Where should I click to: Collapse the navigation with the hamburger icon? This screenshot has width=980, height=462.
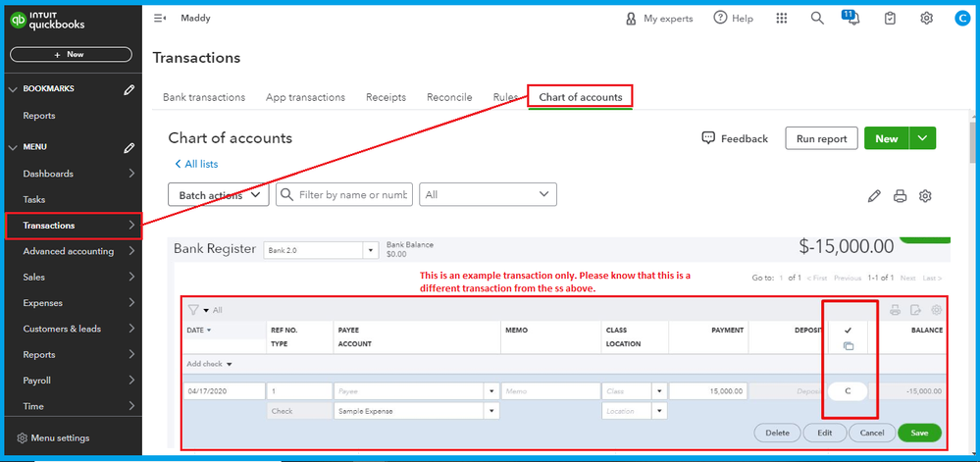(159, 18)
